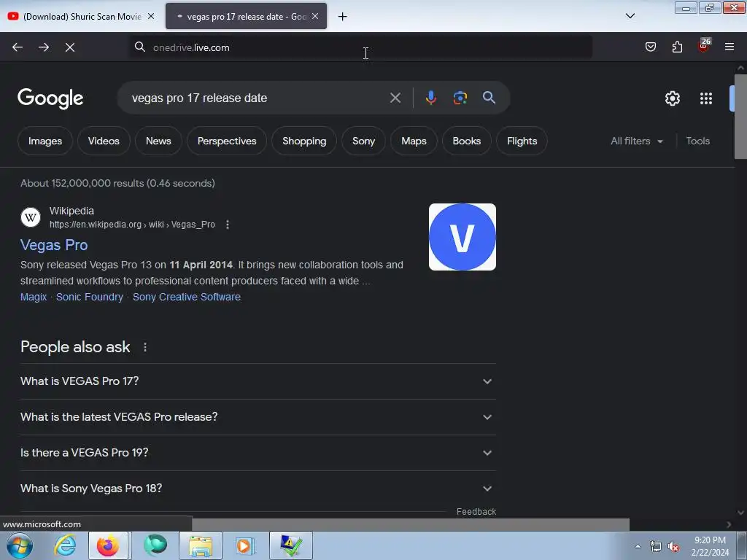Click the Vegas Pro V logo thumbnail
The height and width of the screenshot is (560, 747).
[x=462, y=237]
